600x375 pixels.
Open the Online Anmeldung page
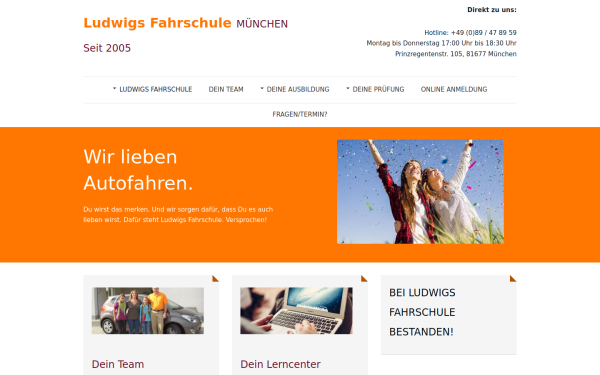(454, 89)
